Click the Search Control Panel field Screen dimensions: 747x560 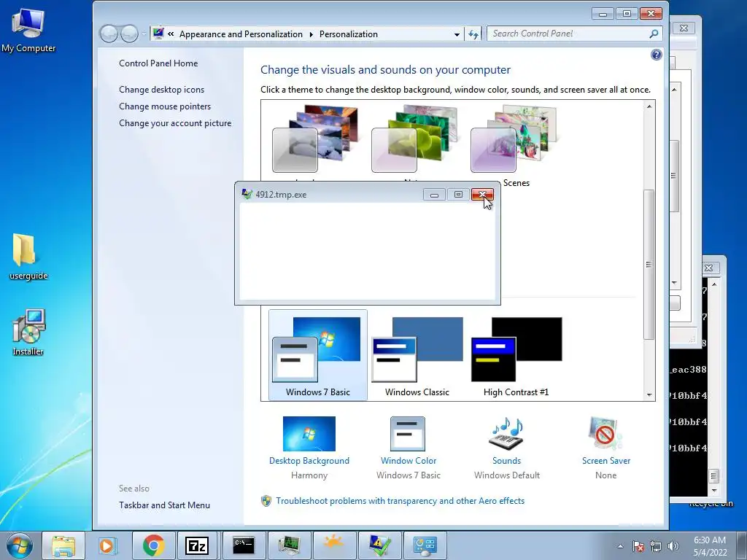569,34
